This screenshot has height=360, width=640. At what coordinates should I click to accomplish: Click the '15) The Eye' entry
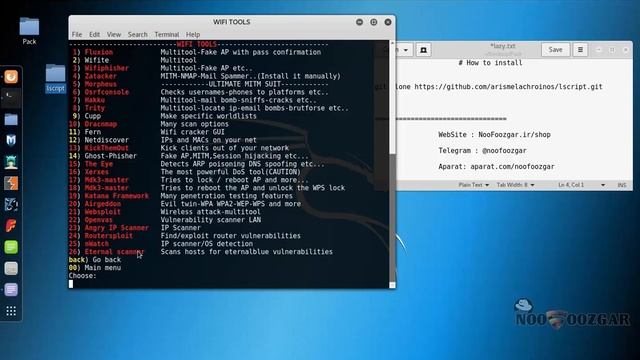coord(91,164)
